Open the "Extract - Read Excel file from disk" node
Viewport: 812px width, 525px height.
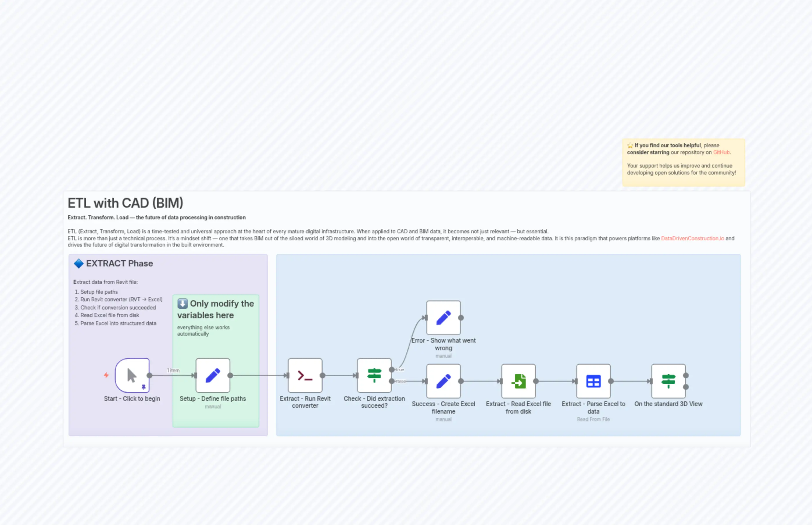coord(518,381)
